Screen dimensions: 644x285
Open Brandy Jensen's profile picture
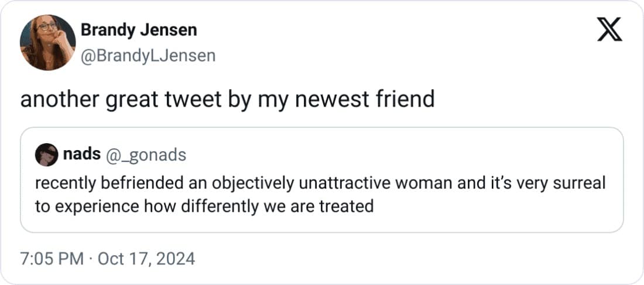pos(47,42)
